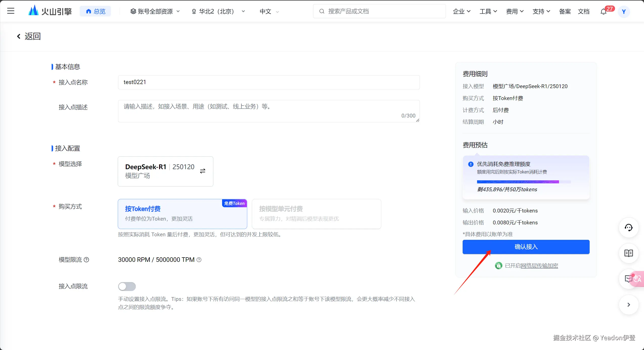
Task: Open the customer service headset button
Action: click(628, 227)
